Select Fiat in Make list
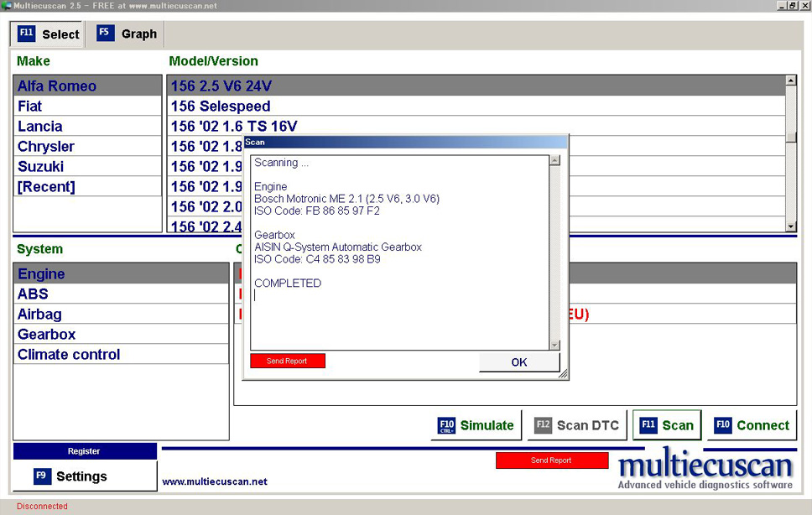This screenshot has height=515, width=812. tap(87, 107)
